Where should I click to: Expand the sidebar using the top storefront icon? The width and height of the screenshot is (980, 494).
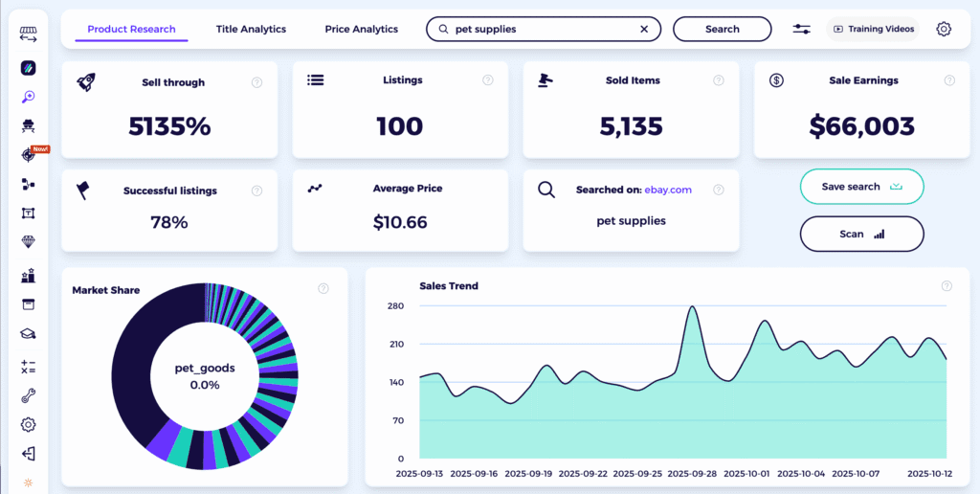28,34
